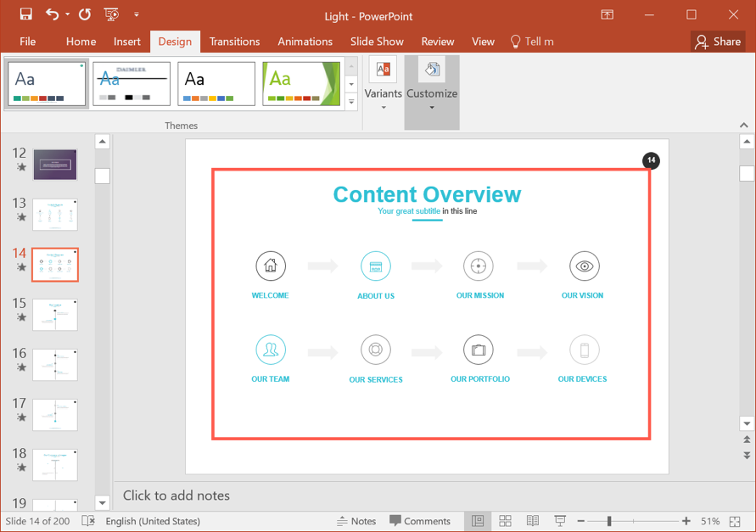Expand the Themes gallery with More arrow

click(351, 102)
